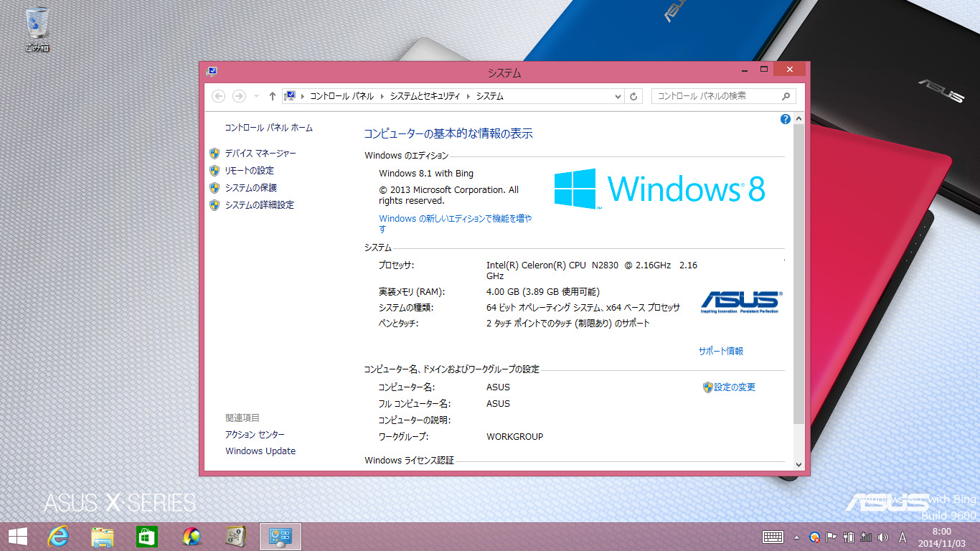Select コントロール パネル in the breadcrumb
The width and height of the screenshot is (980, 551).
coord(341,96)
